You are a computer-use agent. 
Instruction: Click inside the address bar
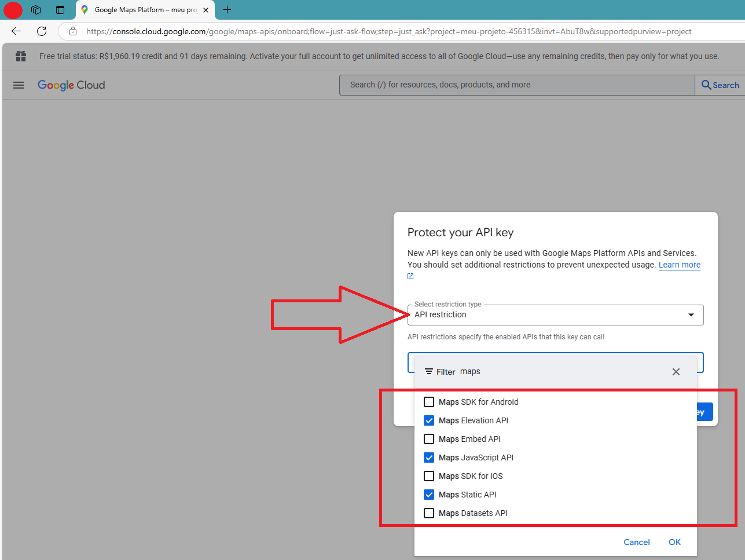point(347,31)
